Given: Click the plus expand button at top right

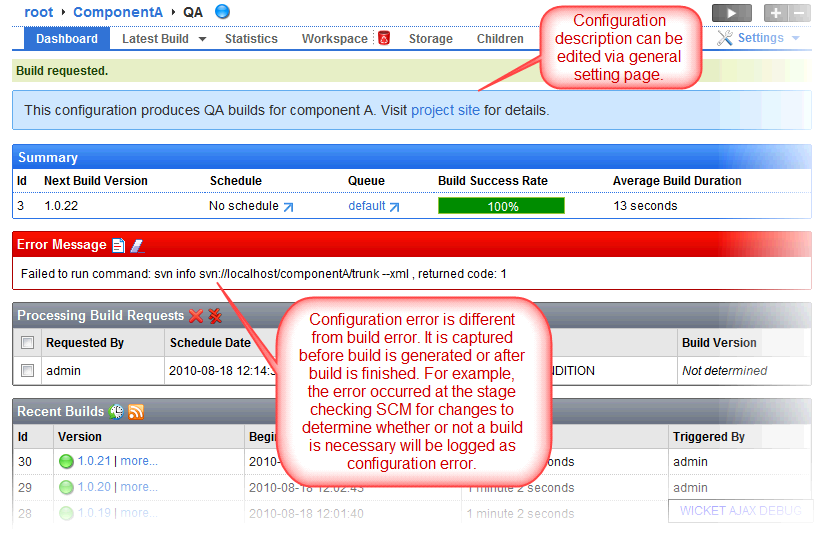Looking at the screenshot, I should (x=776, y=12).
